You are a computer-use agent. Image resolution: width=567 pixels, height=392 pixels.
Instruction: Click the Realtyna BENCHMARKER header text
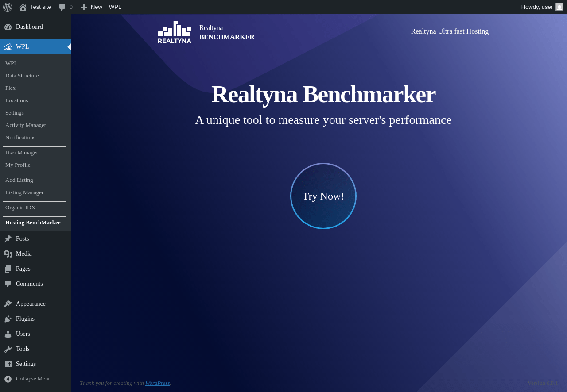pos(227,32)
